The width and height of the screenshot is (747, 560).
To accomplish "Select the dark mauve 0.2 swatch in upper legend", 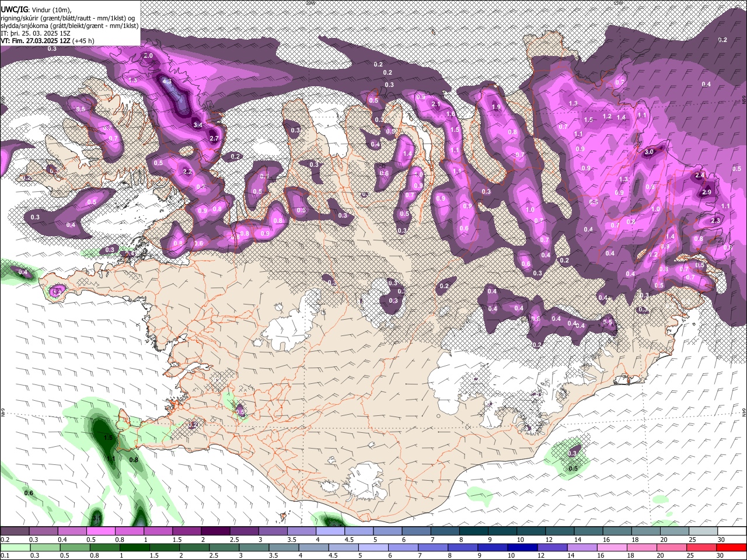I will (15, 531).
